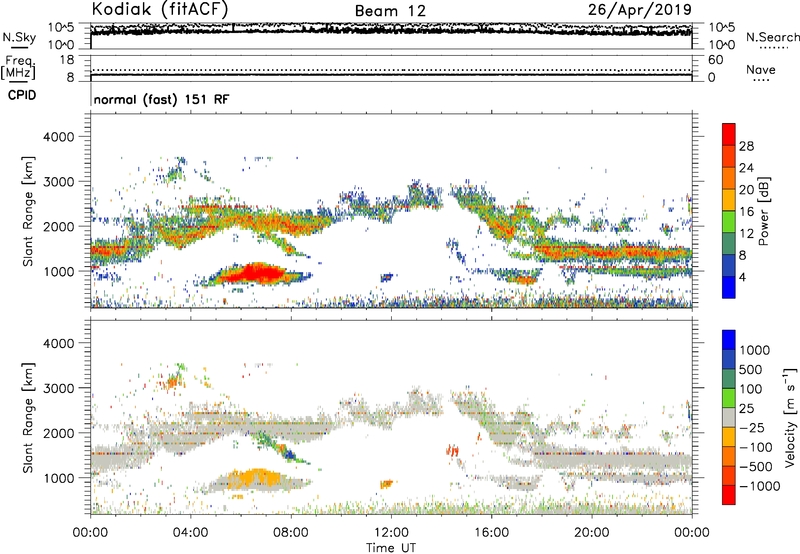Click the blue top of velocity colorbar

coord(729,340)
